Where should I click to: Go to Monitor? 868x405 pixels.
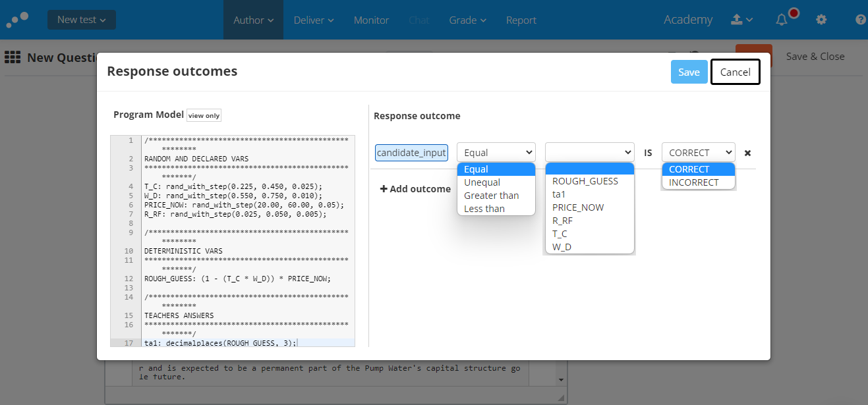point(371,20)
